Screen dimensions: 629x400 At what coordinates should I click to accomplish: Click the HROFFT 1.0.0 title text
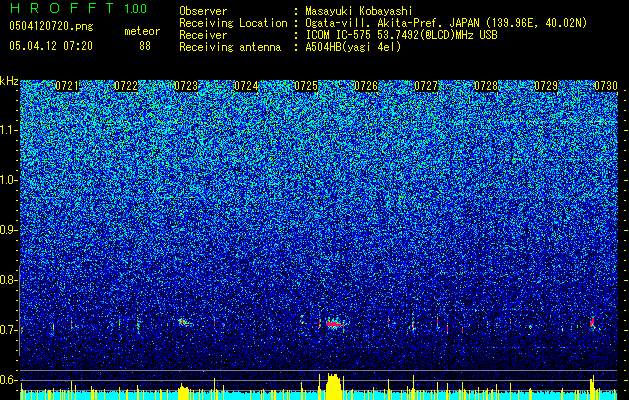[x=78, y=8]
